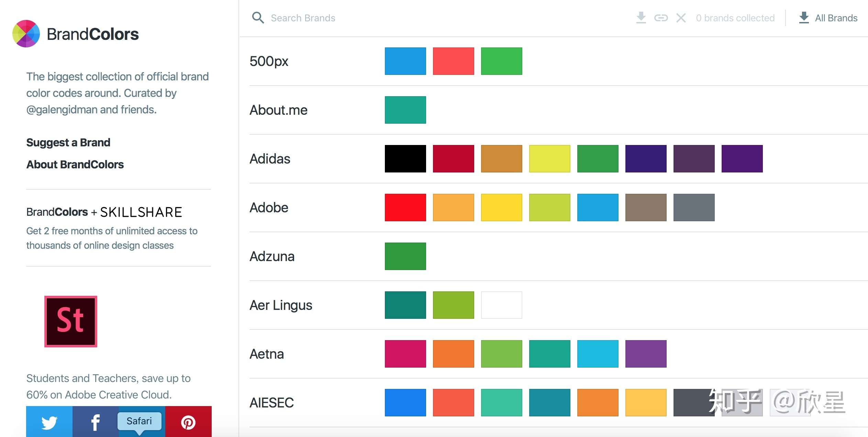Screen dimensions: 868x437
Task: Download All Brands
Action: click(x=828, y=18)
